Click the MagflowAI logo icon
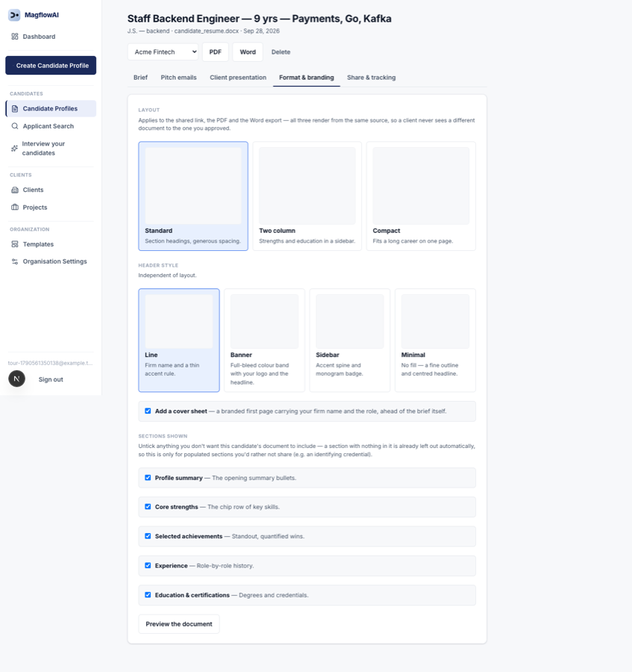This screenshot has width=632, height=672. click(14, 15)
